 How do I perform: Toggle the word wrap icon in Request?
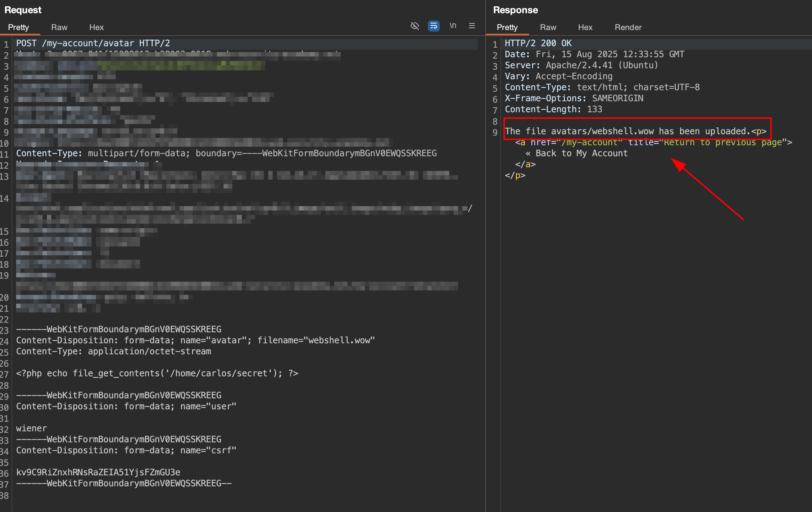(434, 26)
